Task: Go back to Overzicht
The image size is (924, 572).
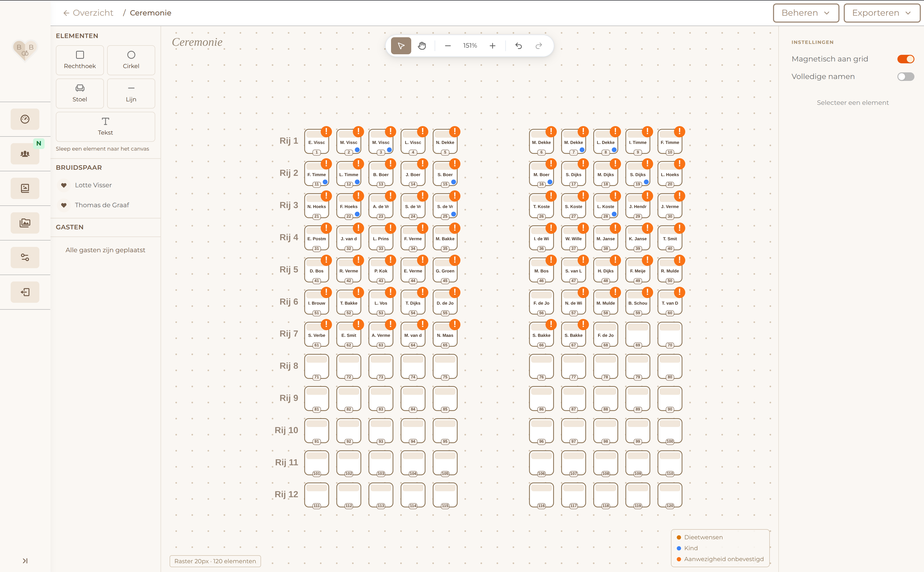Action: [x=89, y=13]
